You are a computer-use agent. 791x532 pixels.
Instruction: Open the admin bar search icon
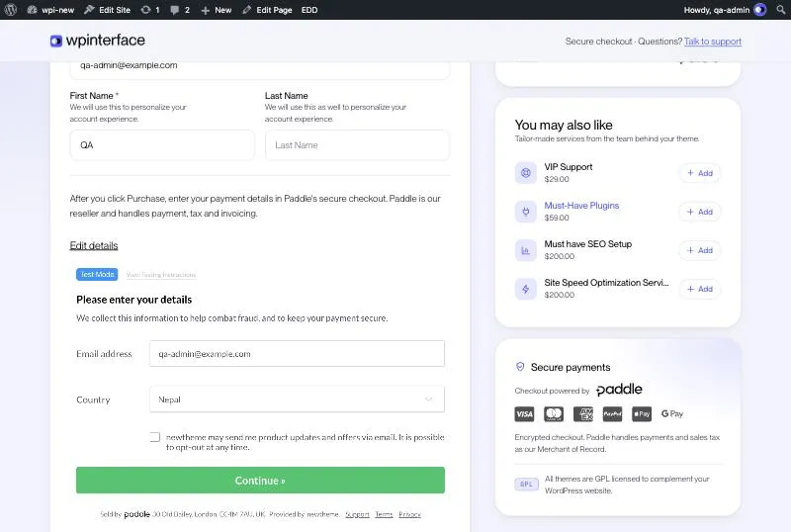coord(781,10)
